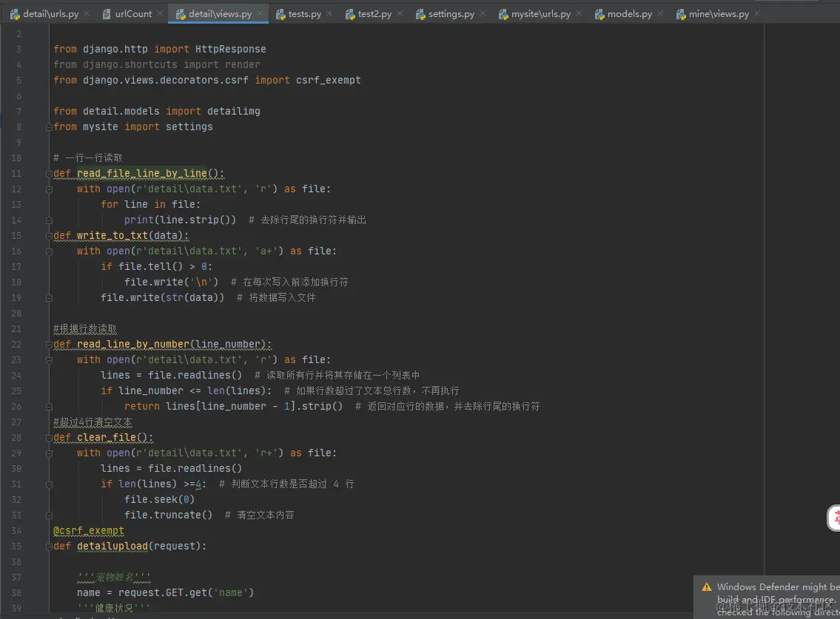This screenshot has height=619, width=840.
Task: Close the test2.py tab
Action: [x=400, y=13]
